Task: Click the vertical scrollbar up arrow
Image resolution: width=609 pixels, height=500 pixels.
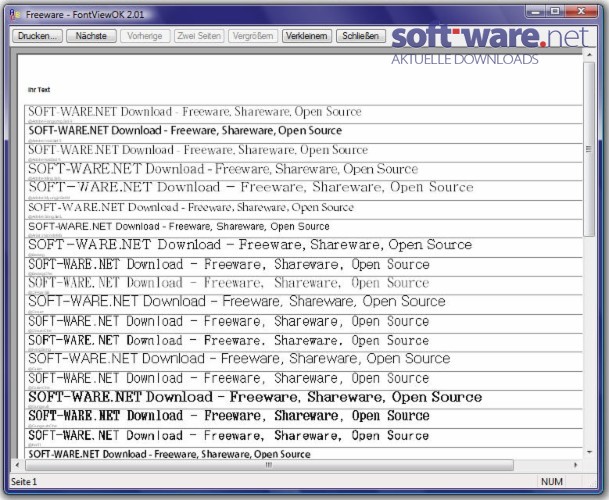Action: pyautogui.click(x=590, y=55)
